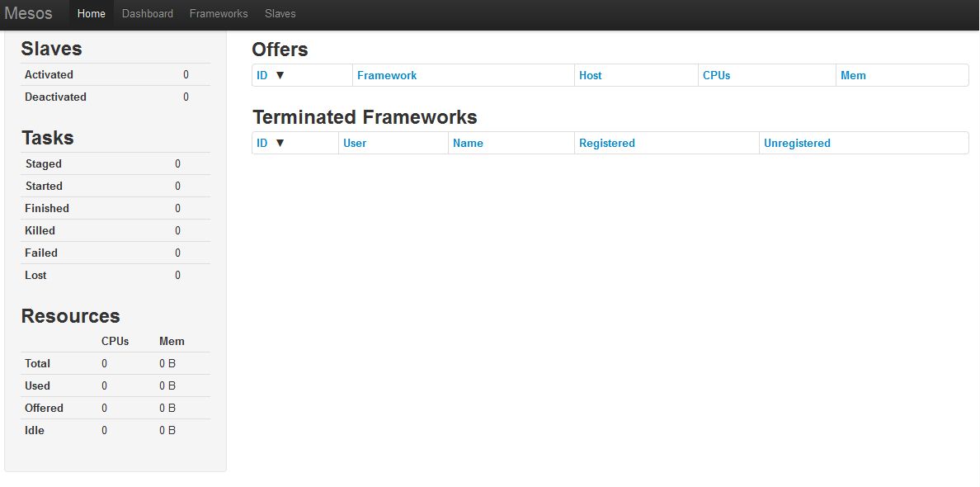Select the Idle resources row label

[35, 430]
